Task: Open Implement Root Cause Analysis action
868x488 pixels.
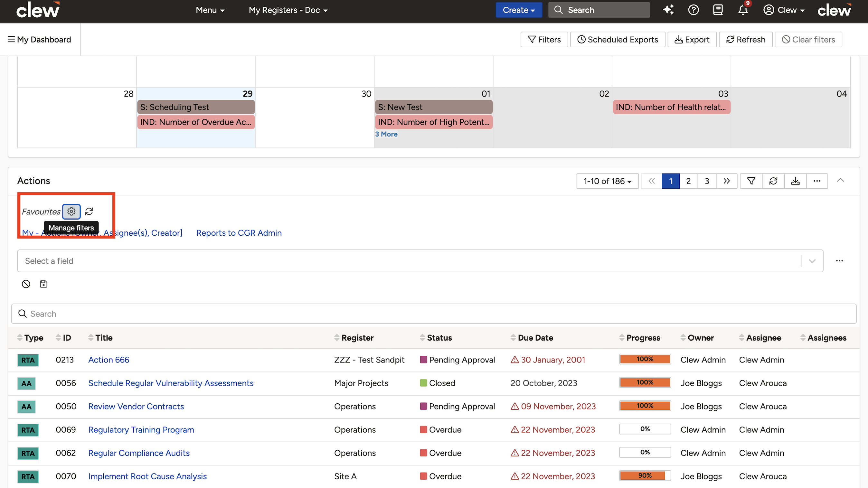Action: [147, 476]
